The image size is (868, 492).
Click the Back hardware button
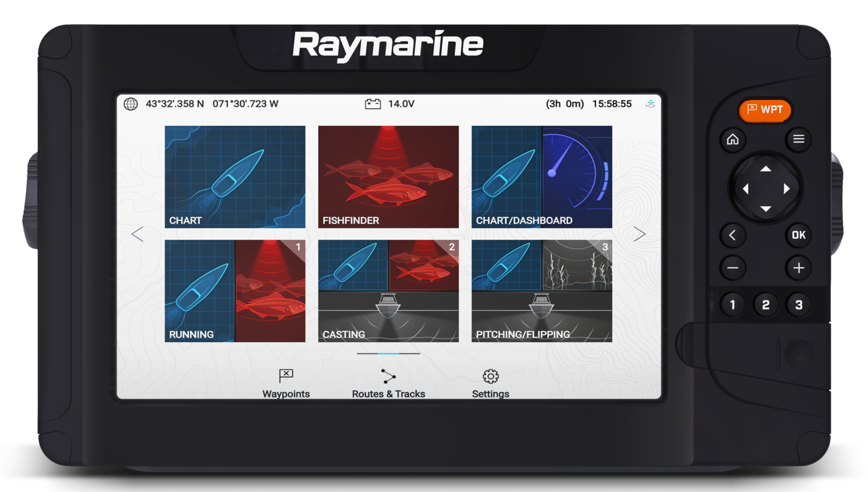click(x=732, y=235)
